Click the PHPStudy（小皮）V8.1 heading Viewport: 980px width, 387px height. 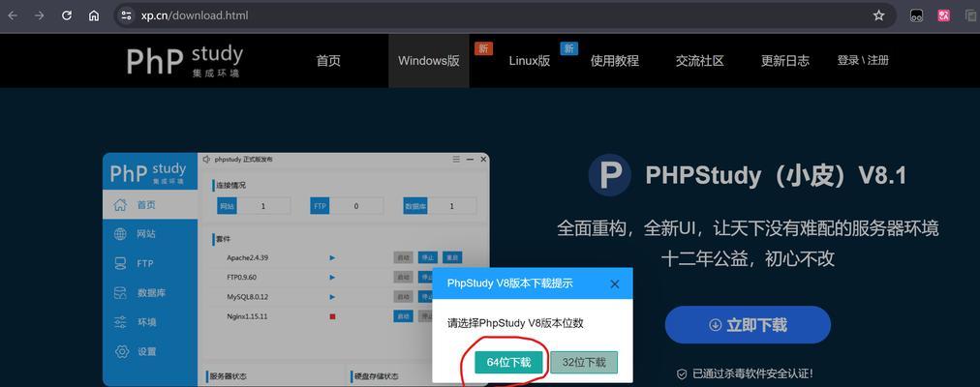tap(776, 175)
